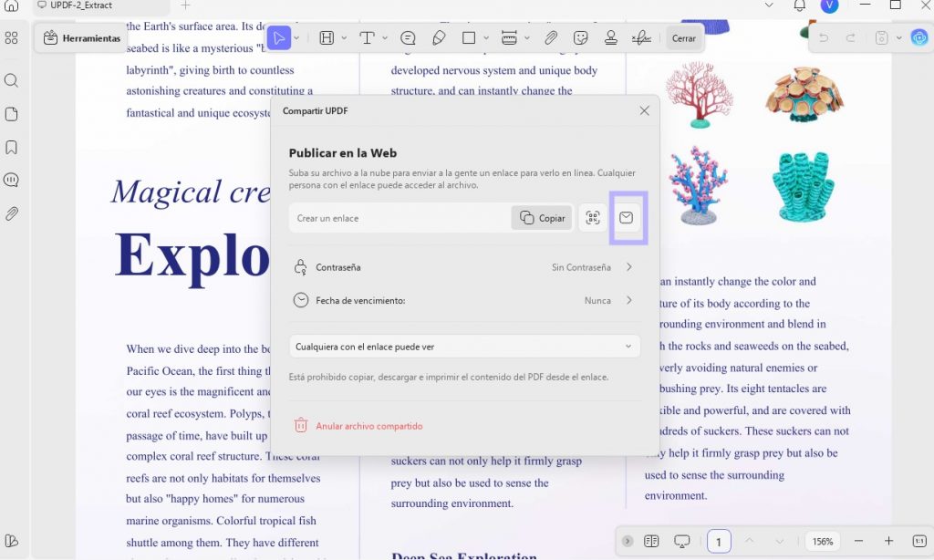Select the pencil drawing tool

click(439, 38)
